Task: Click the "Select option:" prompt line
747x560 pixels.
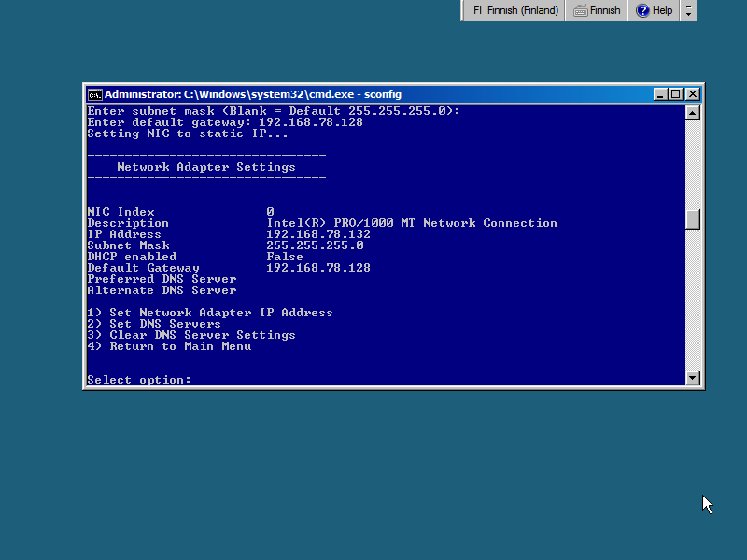Action: point(139,380)
